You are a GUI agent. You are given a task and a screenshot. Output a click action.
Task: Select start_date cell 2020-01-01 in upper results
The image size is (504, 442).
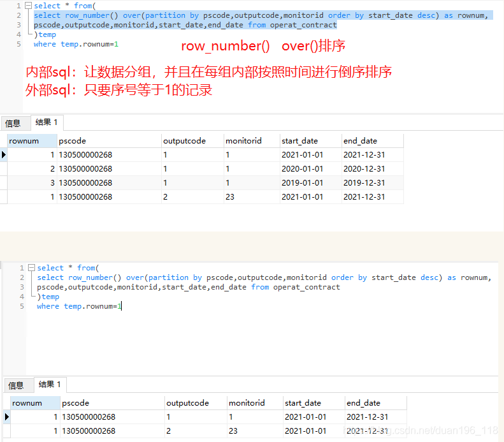(x=310, y=169)
